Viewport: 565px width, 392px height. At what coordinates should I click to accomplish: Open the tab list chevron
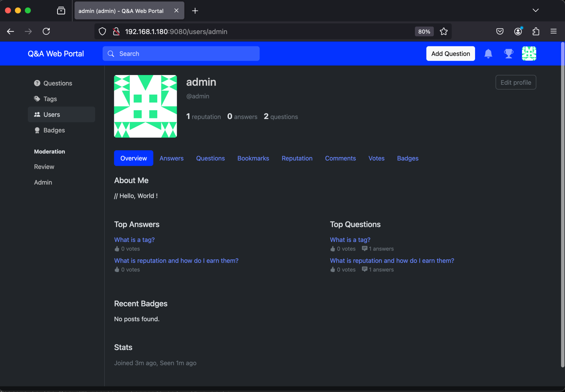535,10
